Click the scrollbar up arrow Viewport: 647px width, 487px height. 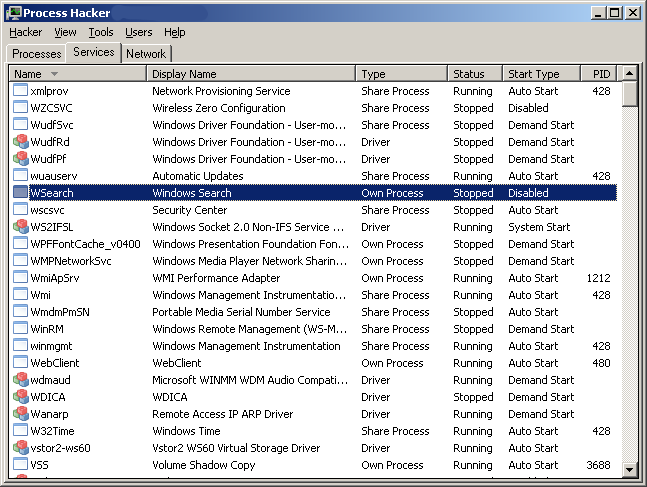tap(630, 74)
